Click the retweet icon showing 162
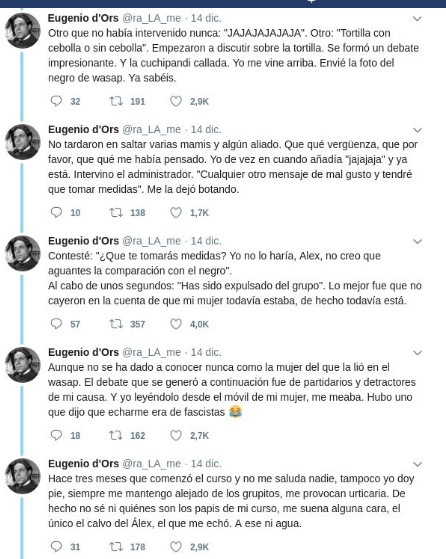The width and height of the screenshot is (446, 559). tap(116, 435)
